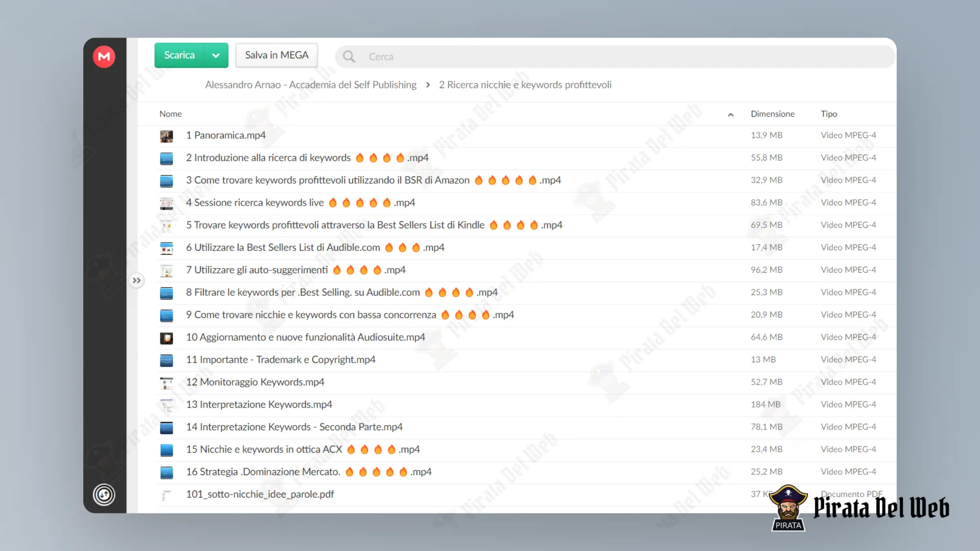Click the search magnifier icon
This screenshot has height=551, width=980.
(x=349, y=56)
